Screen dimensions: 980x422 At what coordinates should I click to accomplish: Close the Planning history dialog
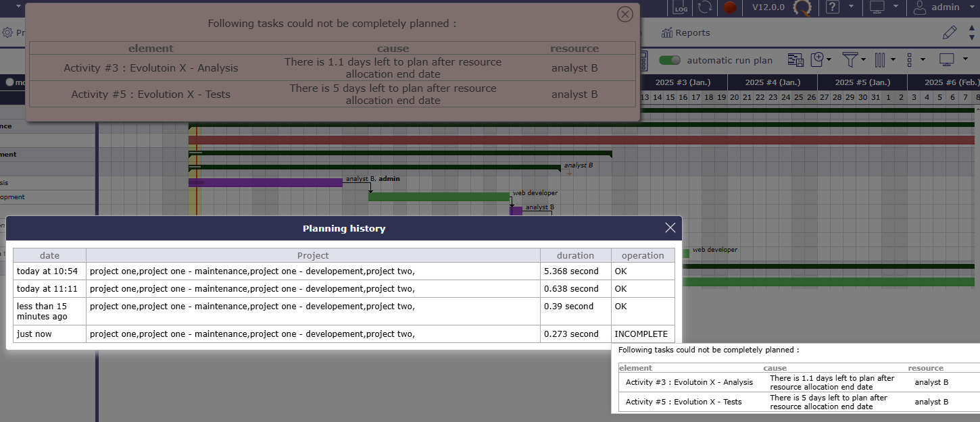click(670, 228)
